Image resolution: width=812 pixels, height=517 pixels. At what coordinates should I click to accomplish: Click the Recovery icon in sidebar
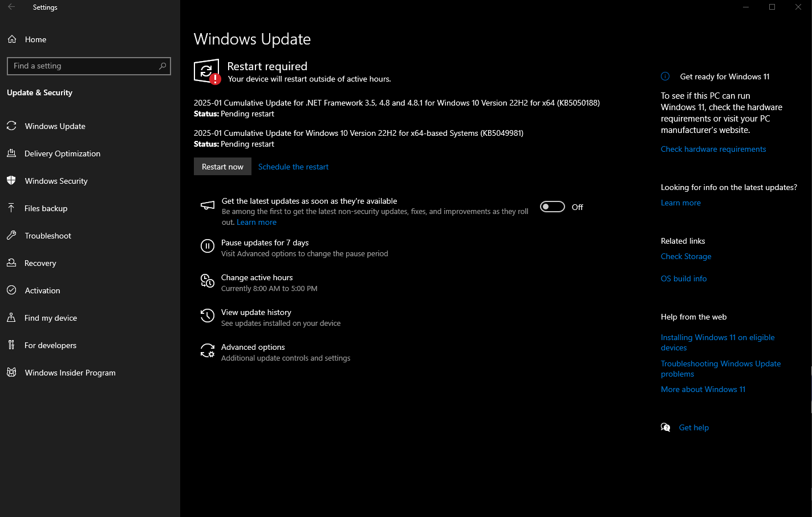coord(11,263)
